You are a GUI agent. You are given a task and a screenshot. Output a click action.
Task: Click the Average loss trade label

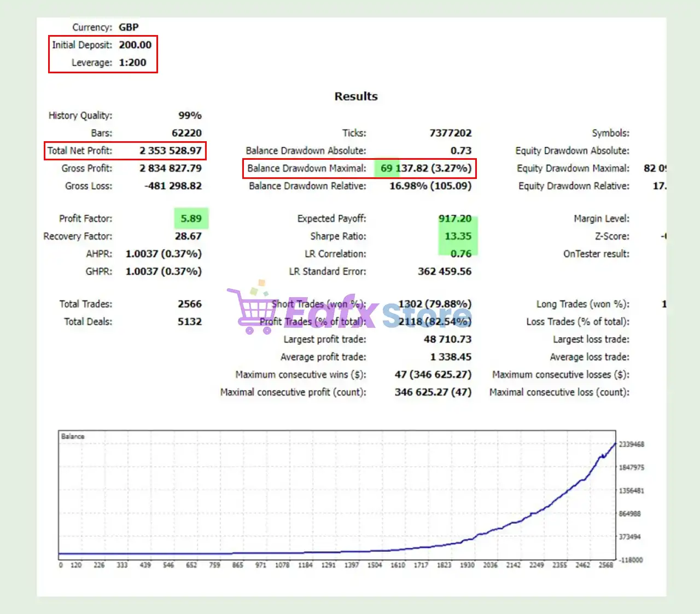(x=590, y=357)
